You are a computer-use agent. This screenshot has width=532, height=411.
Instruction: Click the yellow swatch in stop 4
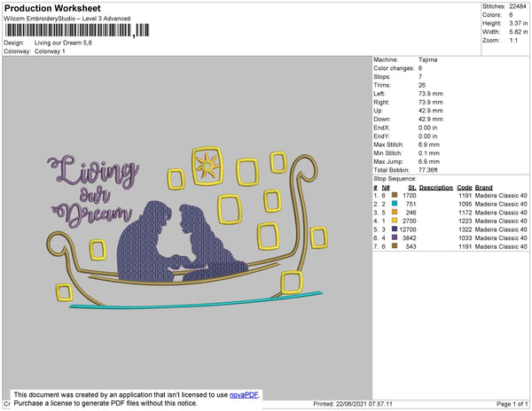click(x=395, y=221)
